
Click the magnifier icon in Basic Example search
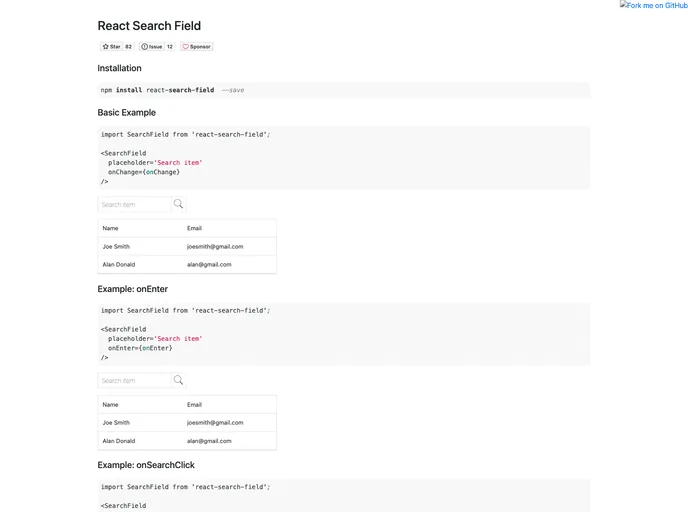pyautogui.click(x=178, y=204)
